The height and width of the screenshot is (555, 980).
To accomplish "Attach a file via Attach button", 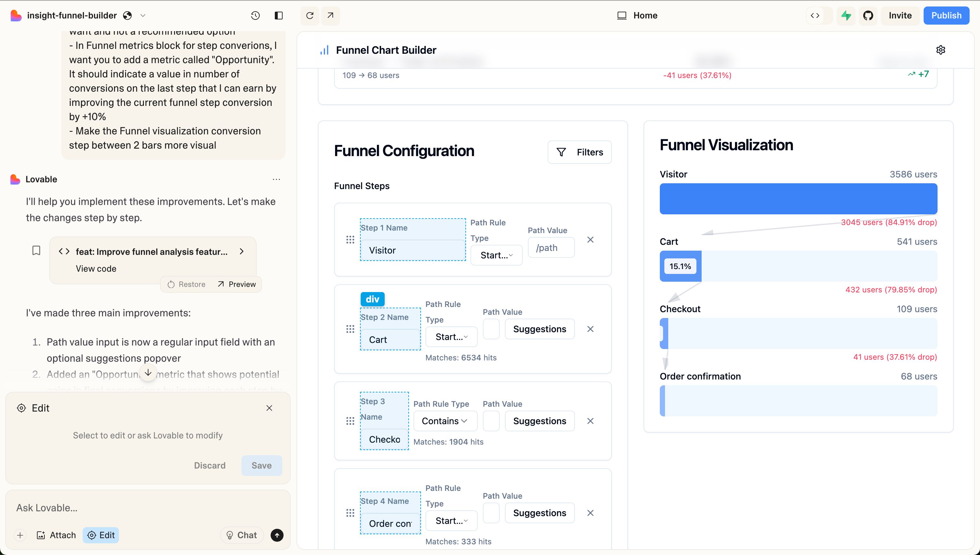I will 56,535.
